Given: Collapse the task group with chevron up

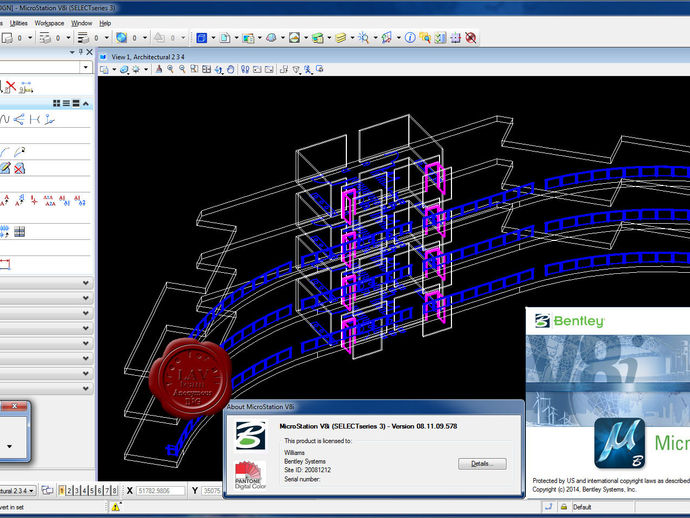Looking at the screenshot, I should (86, 103).
